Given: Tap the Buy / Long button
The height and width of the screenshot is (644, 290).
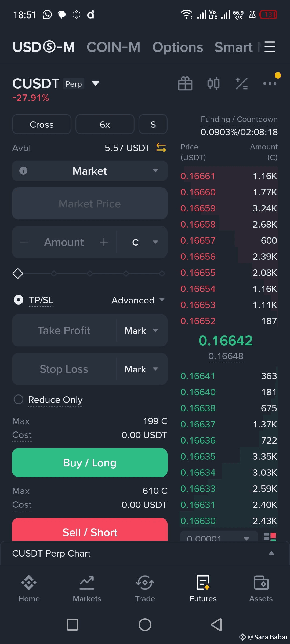Looking at the screenshot, I should pos(90,463).
